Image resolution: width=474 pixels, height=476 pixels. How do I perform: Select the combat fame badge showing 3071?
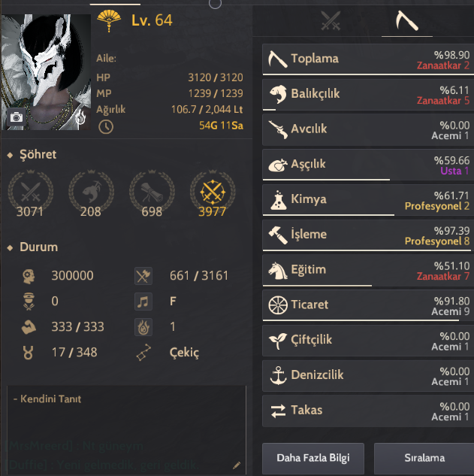tap(30, 194)
